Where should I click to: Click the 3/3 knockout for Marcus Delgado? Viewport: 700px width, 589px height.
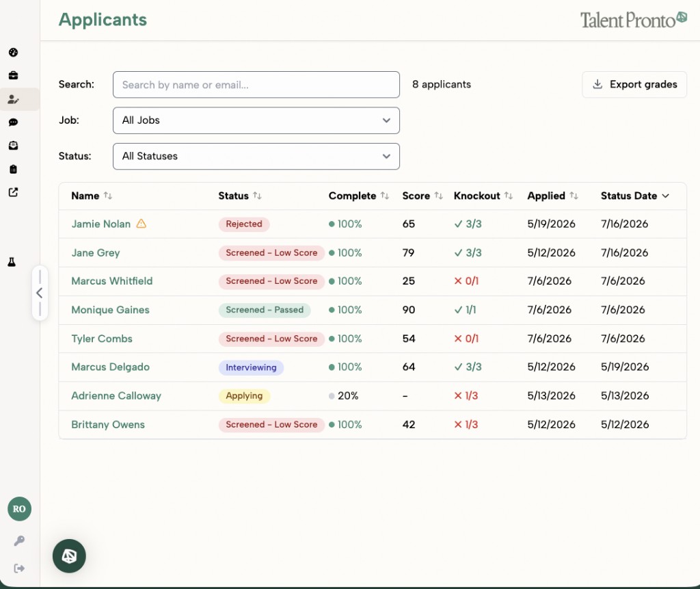(468, 367)
